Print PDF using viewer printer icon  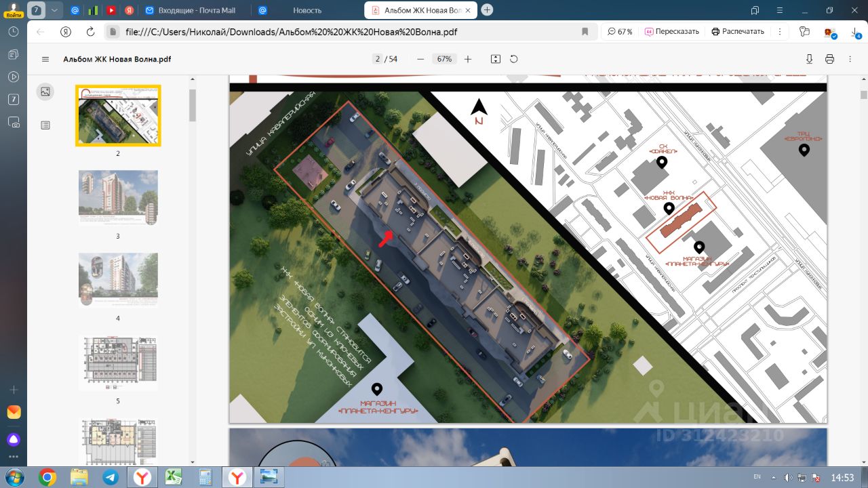pos(829,59)
